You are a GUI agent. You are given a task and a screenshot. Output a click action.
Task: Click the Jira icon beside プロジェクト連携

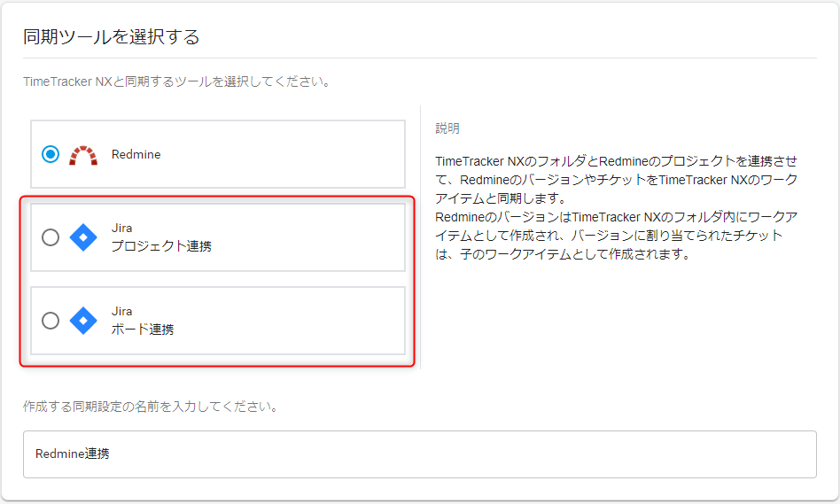tap(83, 237)
